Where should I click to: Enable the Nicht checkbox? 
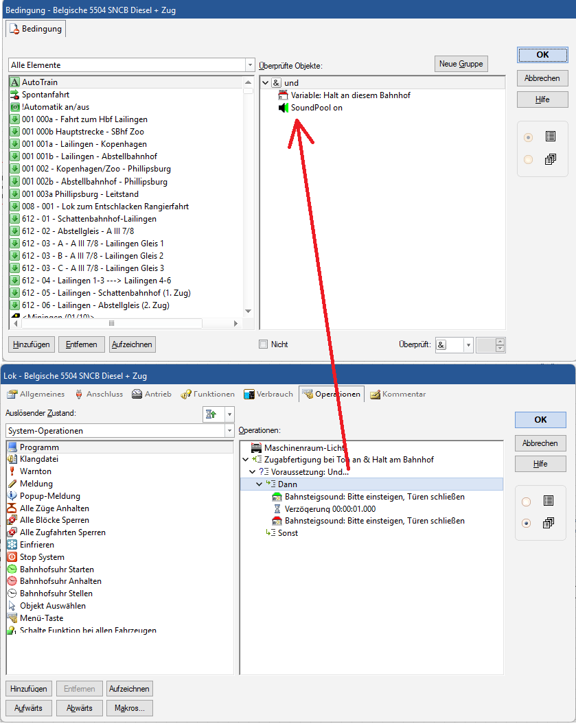263,344
